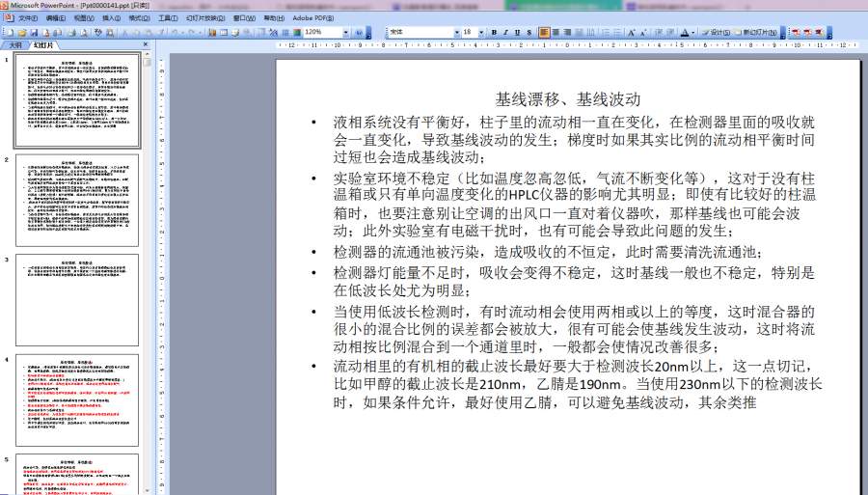Click the Decrease Indent icon
This screenshot has width=868, height=495.
[x=658, y=33]
